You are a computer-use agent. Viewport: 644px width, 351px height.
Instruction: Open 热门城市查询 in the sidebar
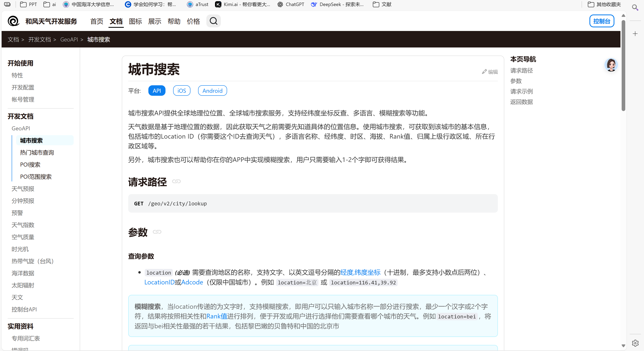click(37, 153)
